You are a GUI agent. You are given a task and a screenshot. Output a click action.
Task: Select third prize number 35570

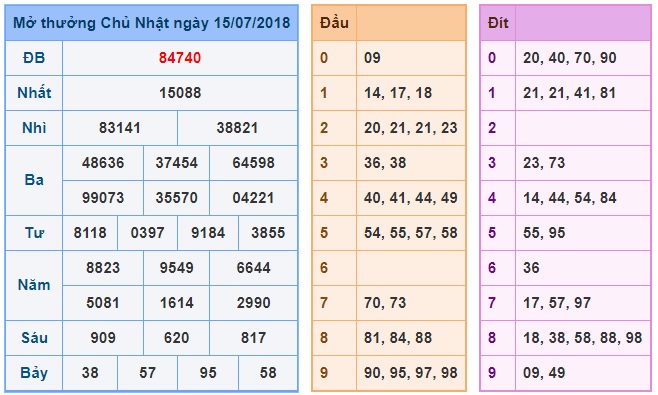tap(176, 198)
